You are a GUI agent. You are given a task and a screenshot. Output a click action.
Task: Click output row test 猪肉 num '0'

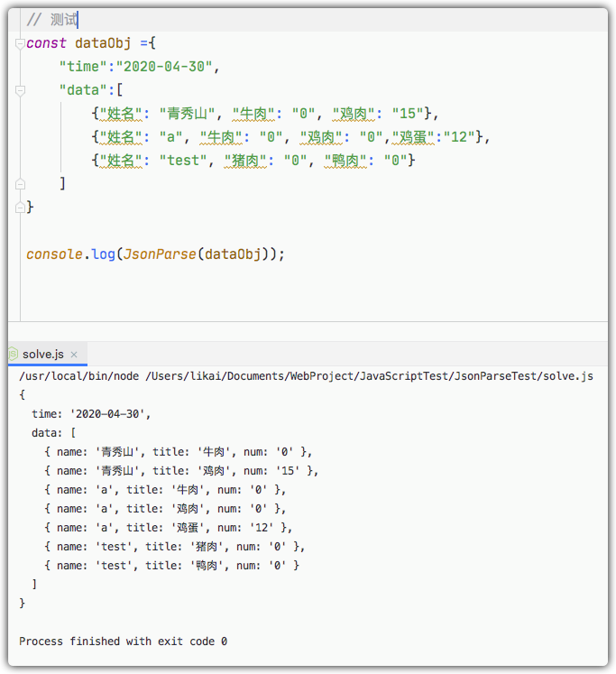175,547
